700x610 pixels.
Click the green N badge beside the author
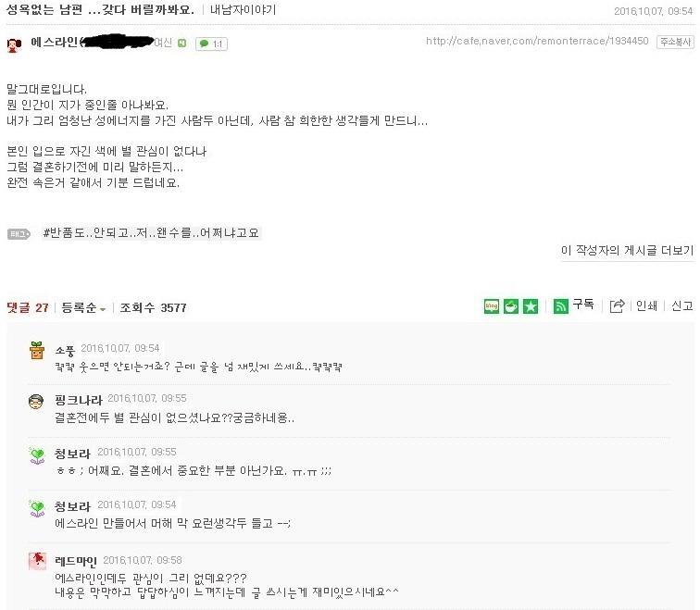181,43
